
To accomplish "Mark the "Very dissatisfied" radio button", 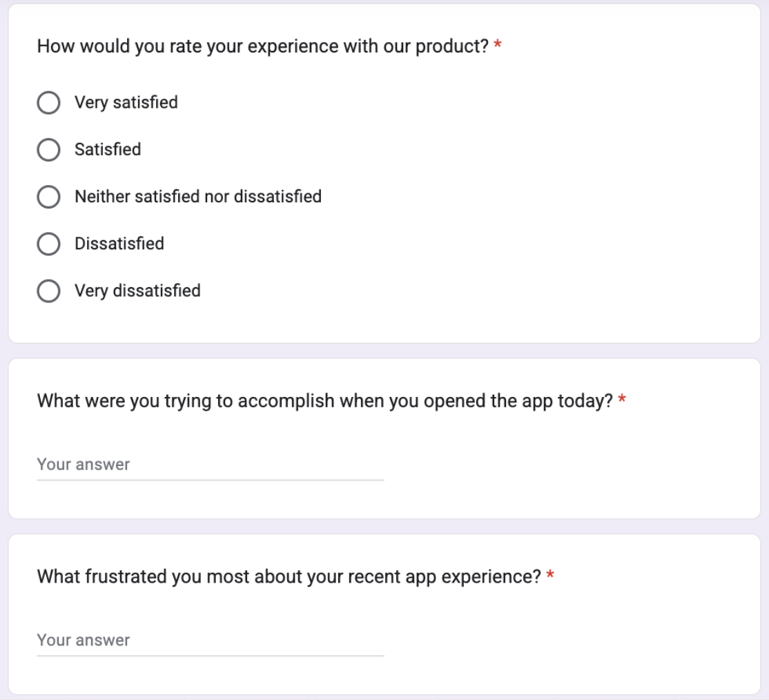I will tap(48, 291).
